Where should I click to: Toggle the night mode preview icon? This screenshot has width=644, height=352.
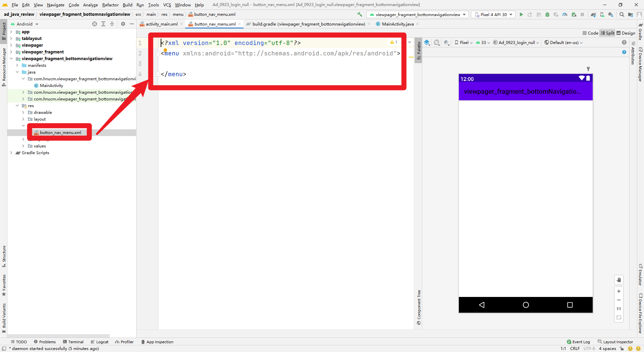446,42
